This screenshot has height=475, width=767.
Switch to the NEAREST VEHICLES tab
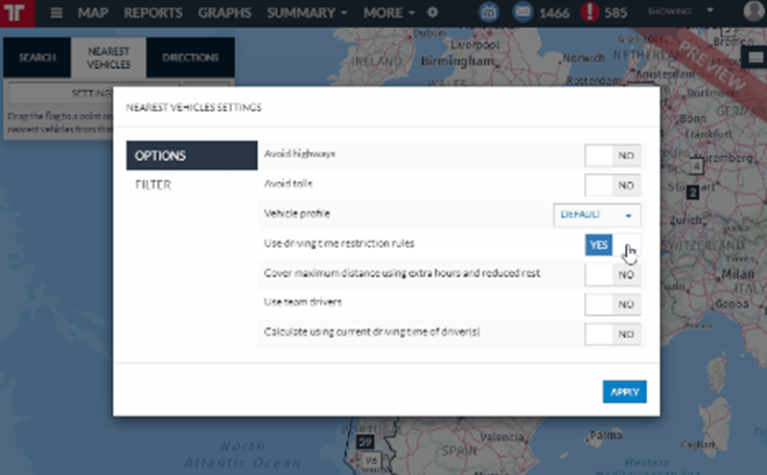[109, 58]
